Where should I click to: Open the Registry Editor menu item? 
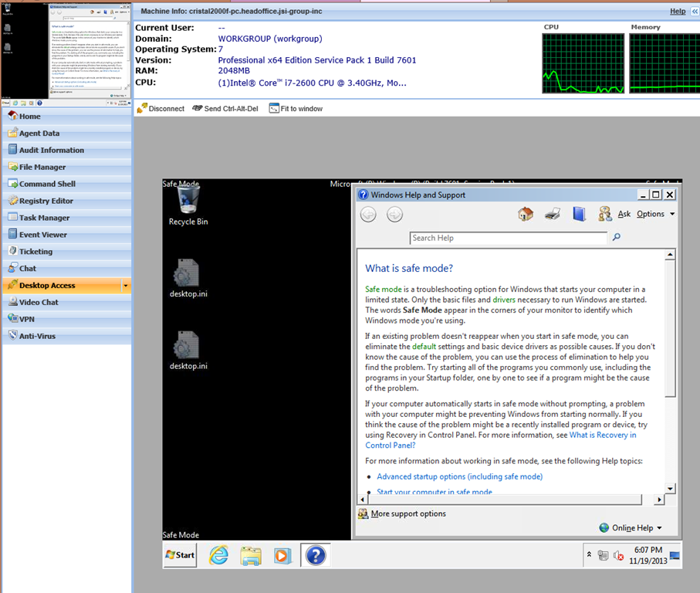point(46,201)
